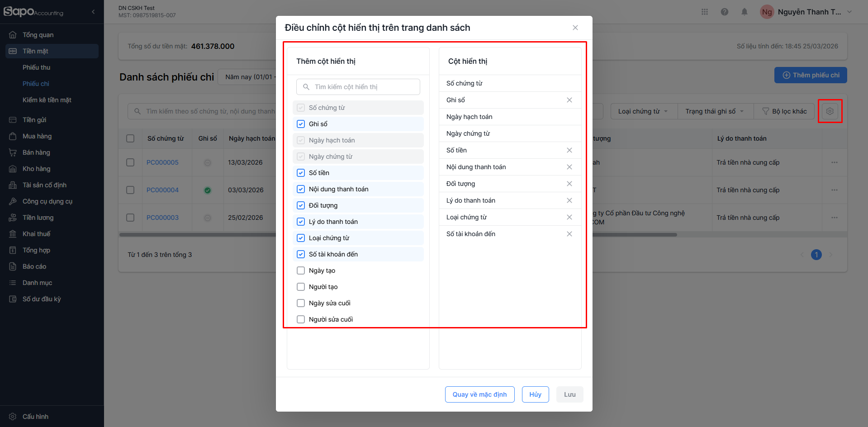The width and height of the screenshot is (868, 427).
Task: Open the 'Loại chứng từ' filter dropdown
Action: pos(643,111)
